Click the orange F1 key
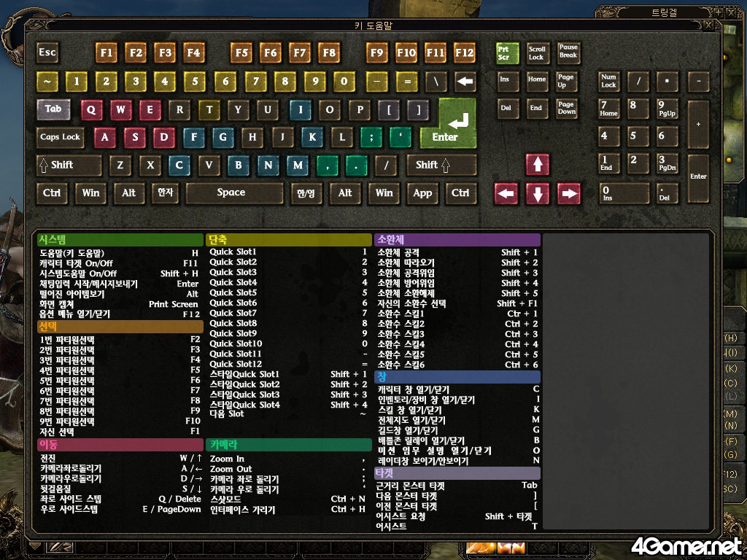The image size is (747, 560). coord(107,52)
